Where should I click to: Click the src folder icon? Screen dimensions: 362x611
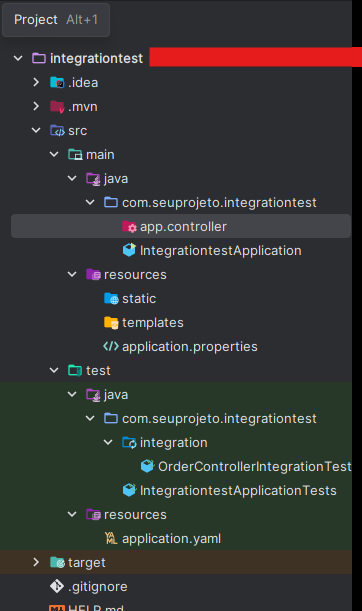tap(57, 131)
